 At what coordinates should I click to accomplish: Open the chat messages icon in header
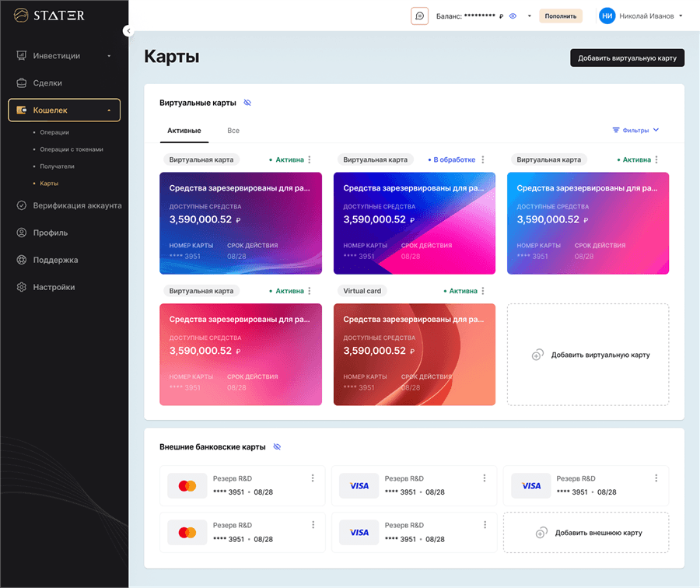419,16
